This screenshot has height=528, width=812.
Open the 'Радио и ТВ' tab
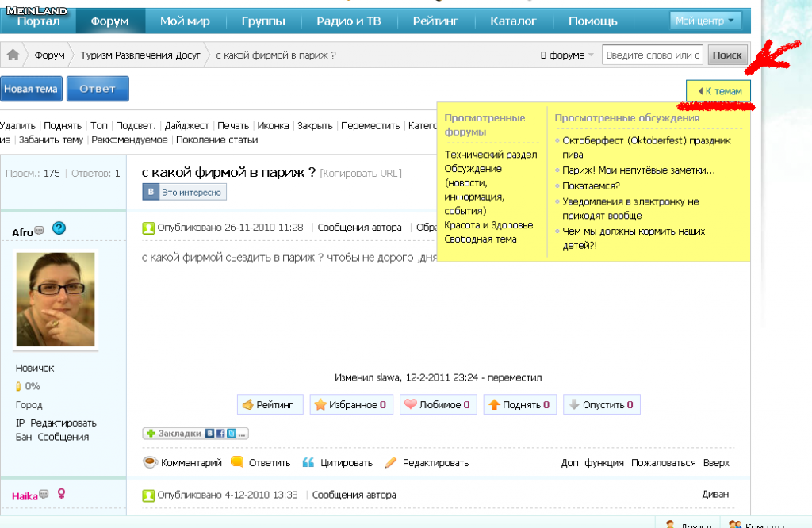pyautogui.click(x=349, y=21)
